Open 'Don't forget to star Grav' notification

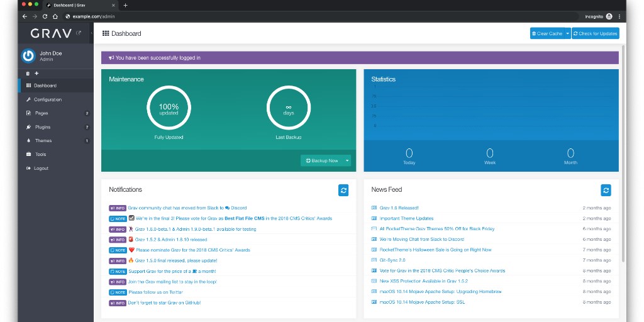point(164,303)
